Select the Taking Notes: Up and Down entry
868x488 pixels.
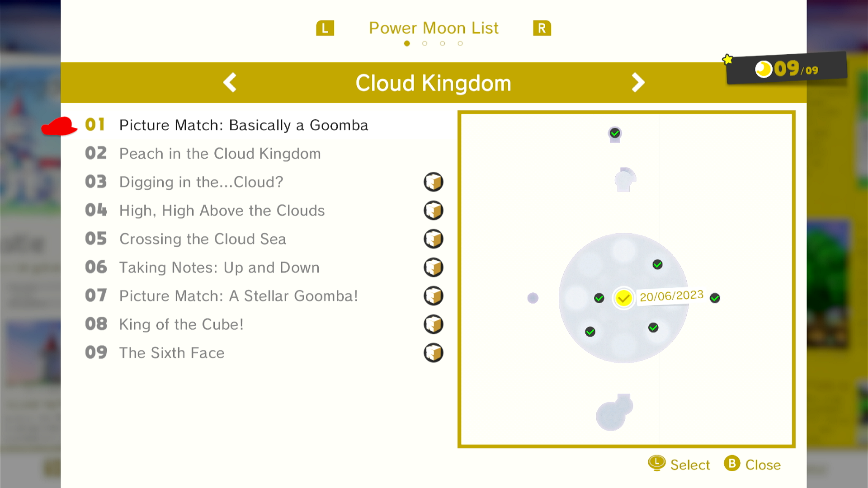pos(219,267)
